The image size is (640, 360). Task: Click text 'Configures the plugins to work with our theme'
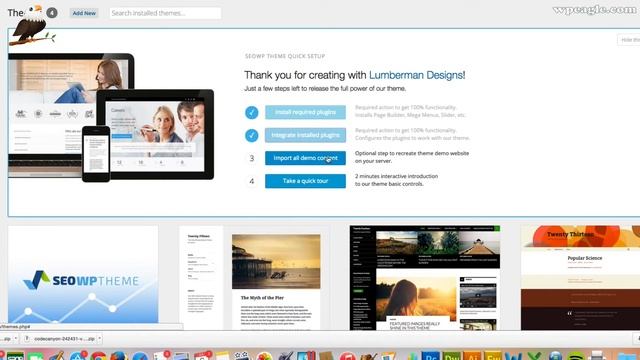[x=412, y=138]
